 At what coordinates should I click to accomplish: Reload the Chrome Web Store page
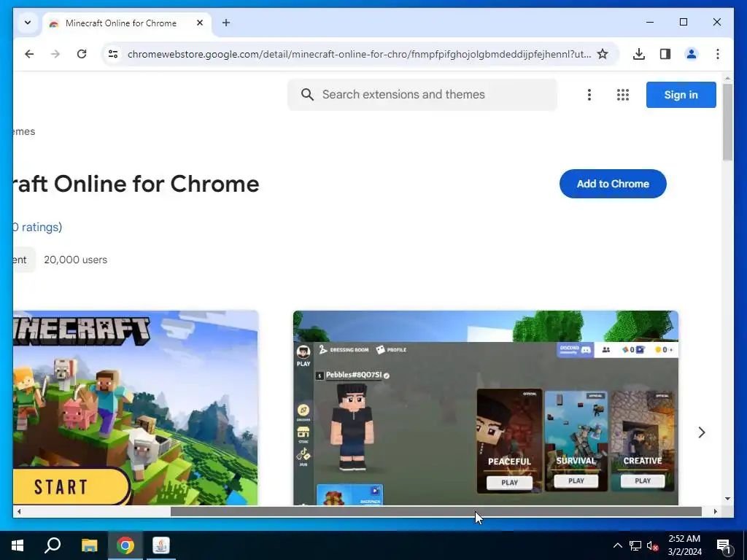coord(82,54)
